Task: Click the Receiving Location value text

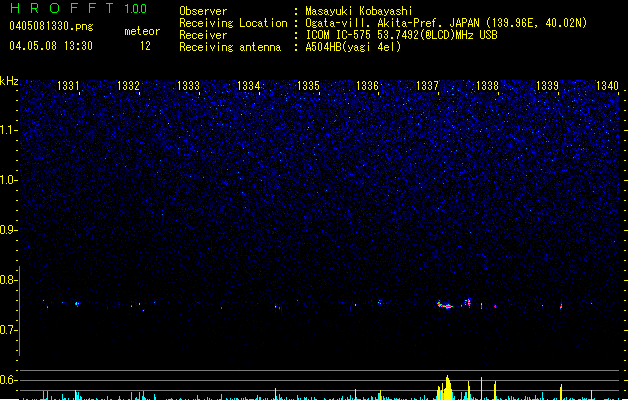Action: click(446, 23)
